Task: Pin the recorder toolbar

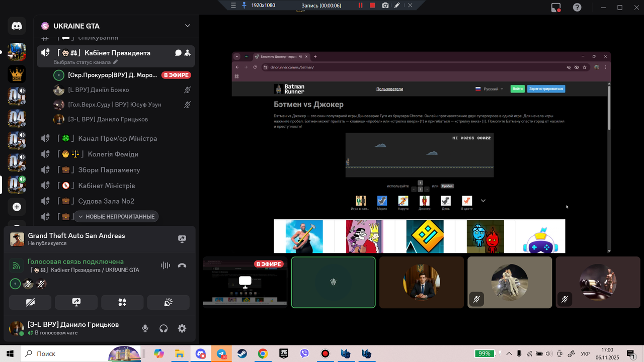Action: [x=244, y=5]
